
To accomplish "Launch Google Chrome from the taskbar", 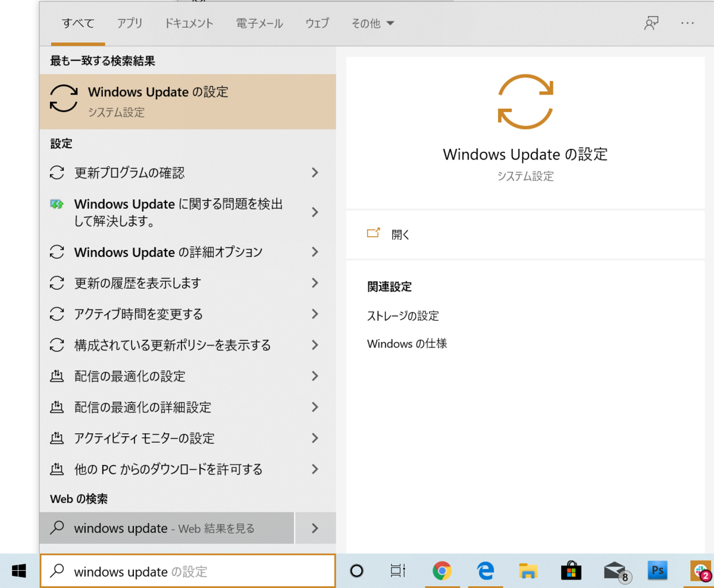I will (441, 571).
